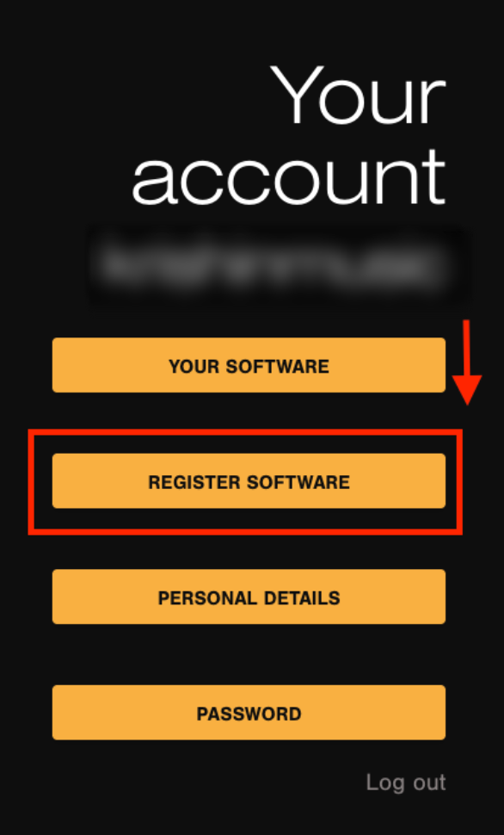Choose the topmost orange button
Screen dimensions: 504x835
249,365
